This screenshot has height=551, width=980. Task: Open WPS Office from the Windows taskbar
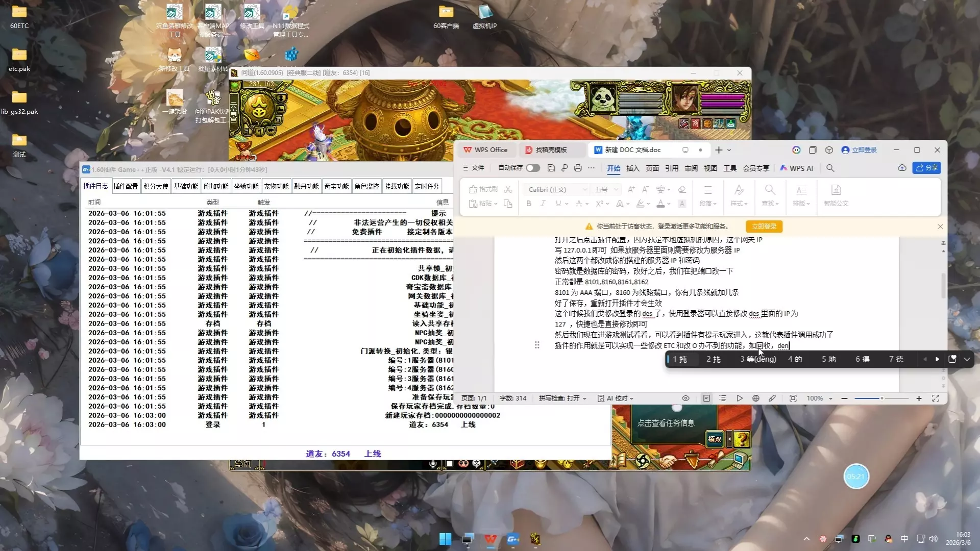tap(490, 539)
